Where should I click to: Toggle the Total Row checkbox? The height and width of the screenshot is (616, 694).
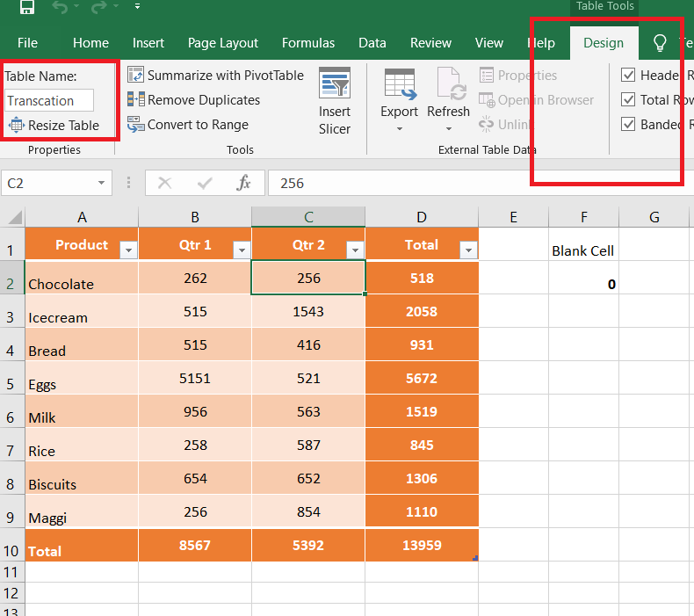628,99
